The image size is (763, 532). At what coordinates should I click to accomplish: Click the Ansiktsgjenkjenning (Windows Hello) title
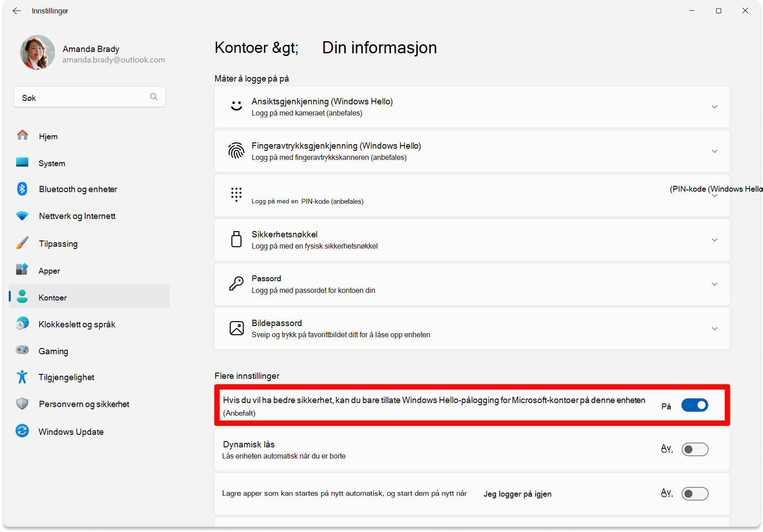[322, 102]
